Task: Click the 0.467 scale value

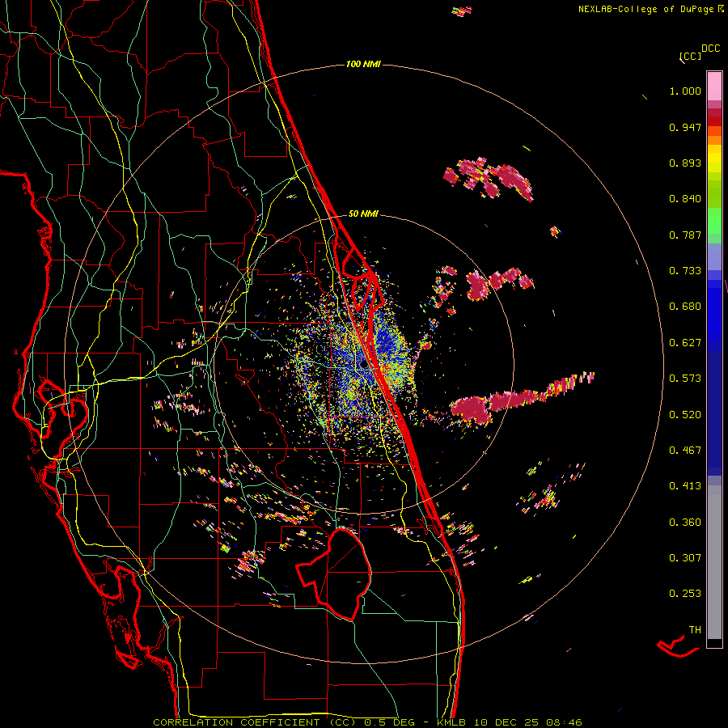Action: [x=685, y=451]
